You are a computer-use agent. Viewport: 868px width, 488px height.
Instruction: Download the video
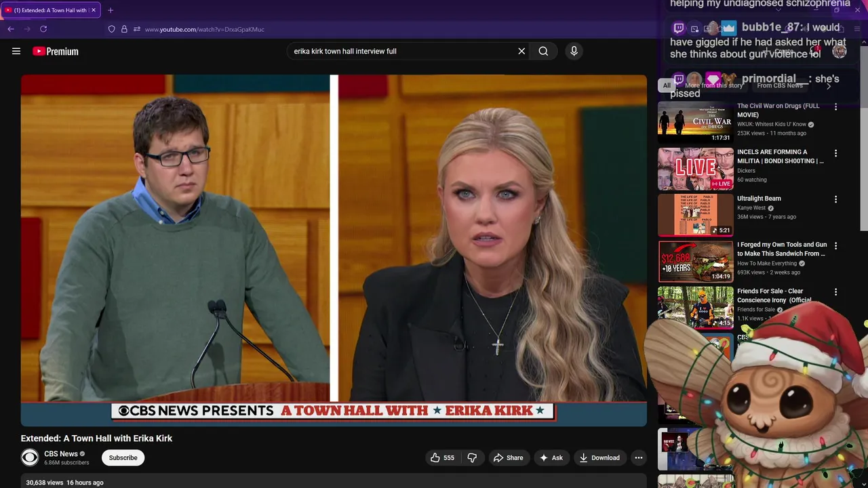click(599, 457)
